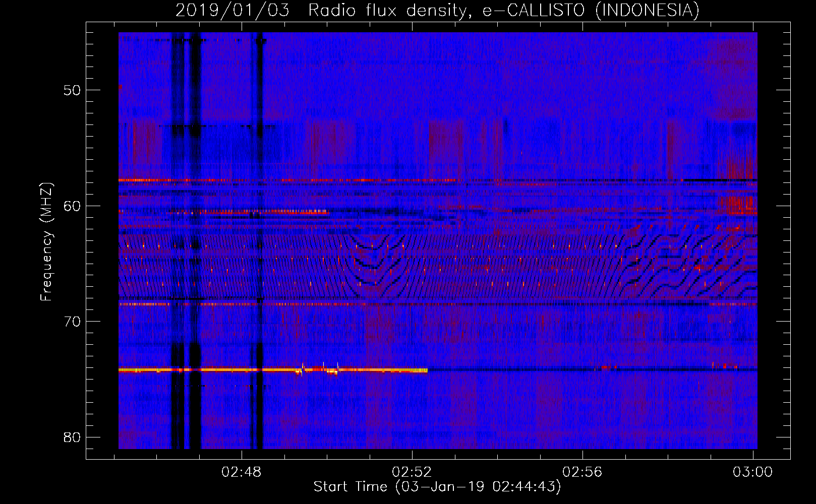Click the time tick label 02:52

[x=412, y=472]
